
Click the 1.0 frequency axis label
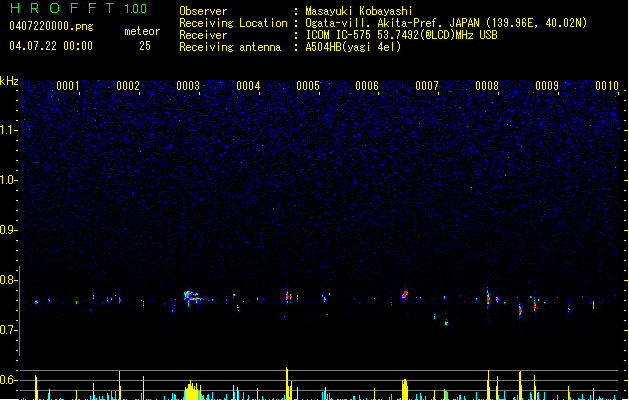pyautogui.click(x=9, y=180)
